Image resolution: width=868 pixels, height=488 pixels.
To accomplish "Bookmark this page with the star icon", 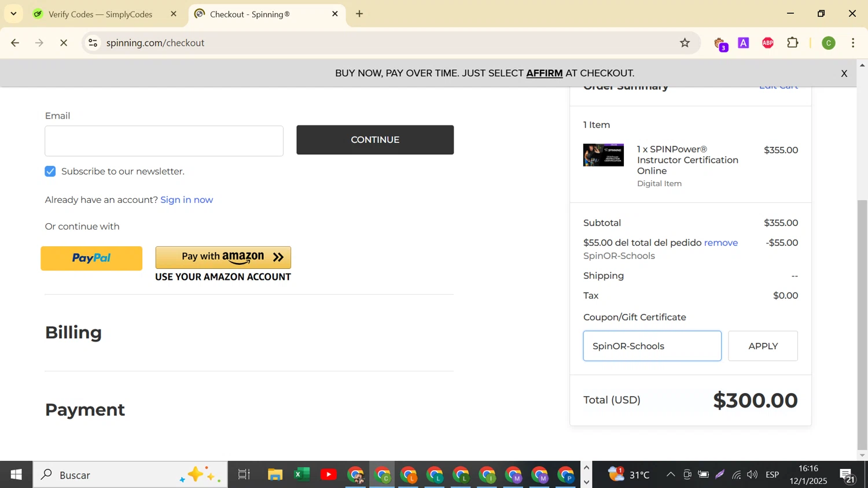I will 685,43.
